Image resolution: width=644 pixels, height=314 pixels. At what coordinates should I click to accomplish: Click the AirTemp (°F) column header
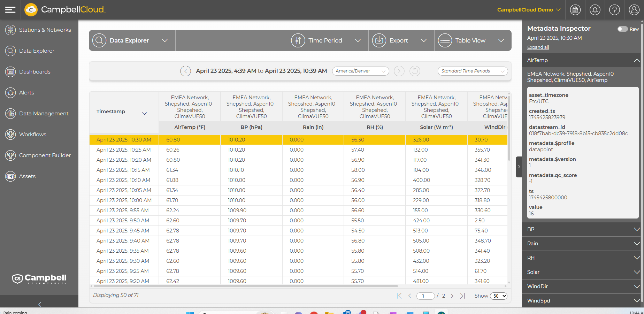pyautogui.click(x=190, y=127)
